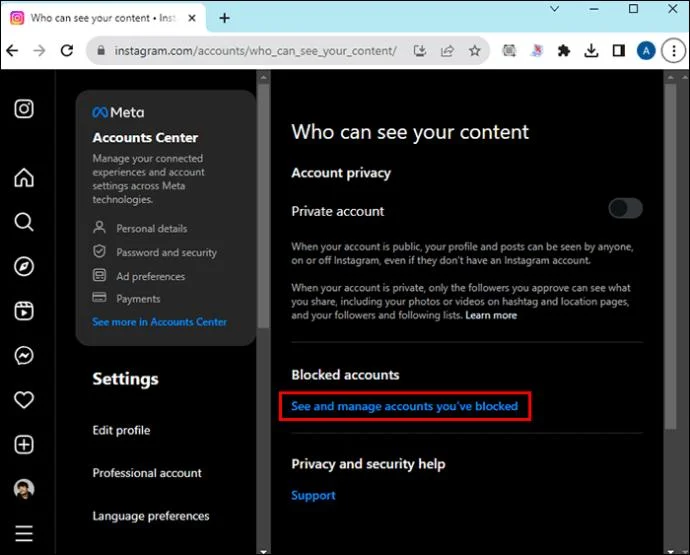Open the Explore compass icon
690x555 pixels.
point(24,266)
